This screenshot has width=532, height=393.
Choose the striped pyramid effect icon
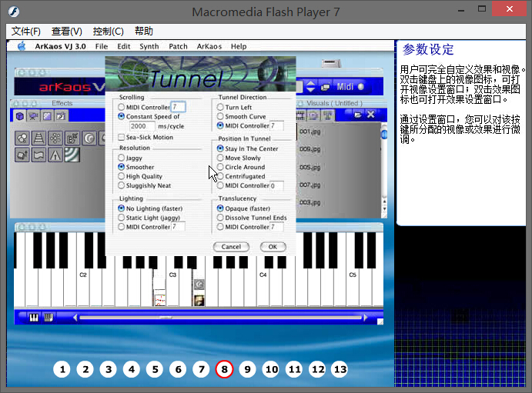tap(38, 138)
